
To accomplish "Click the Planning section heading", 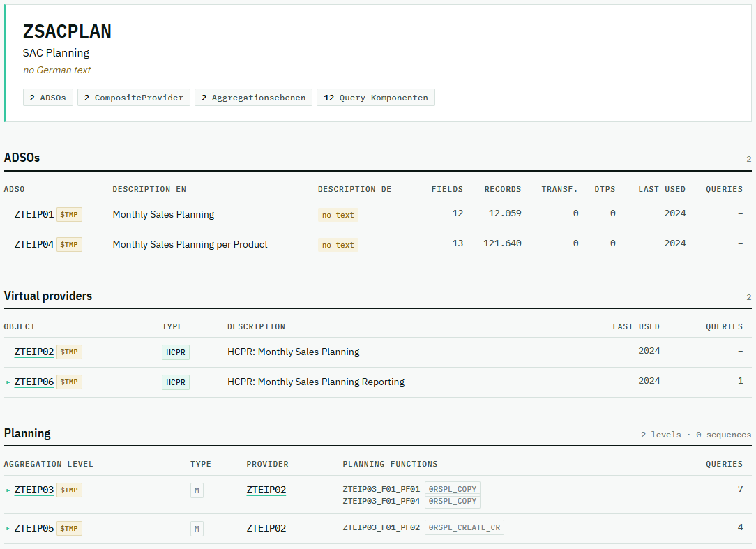I will pyautogui.click(x=27, y=433).
